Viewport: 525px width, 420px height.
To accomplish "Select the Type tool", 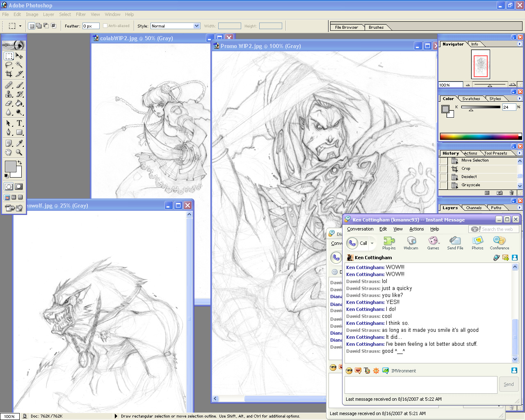I will pyautogui.click(x=19, y=123).
